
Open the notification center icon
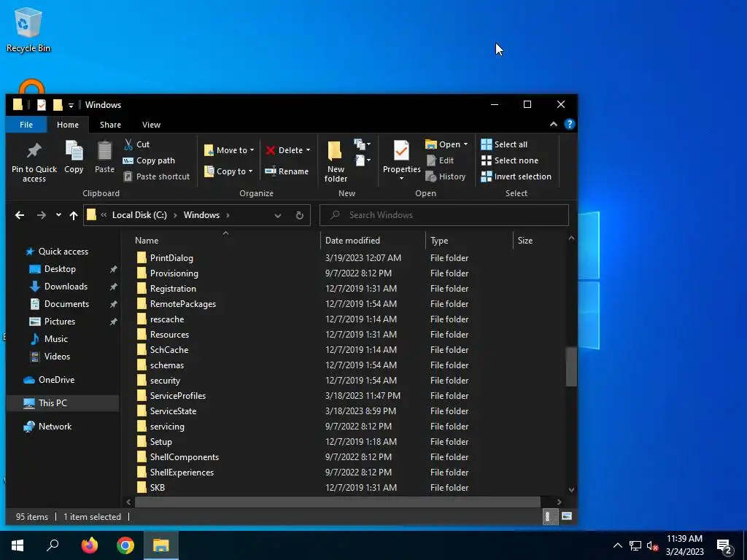724,545
